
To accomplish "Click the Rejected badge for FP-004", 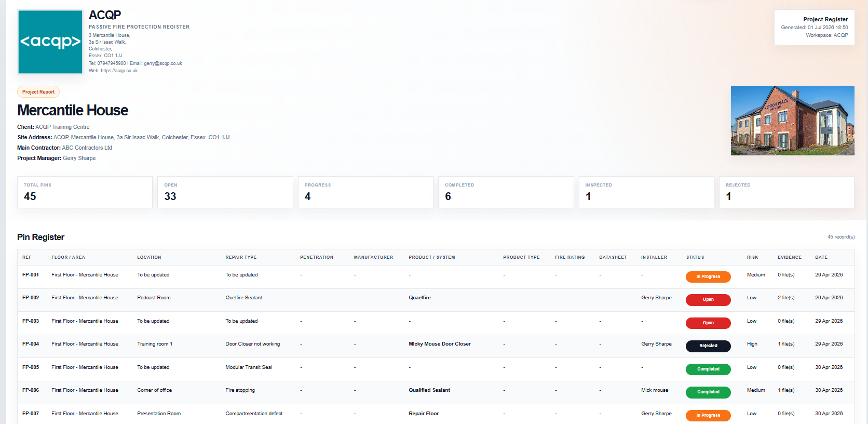I will click(708, 346).
